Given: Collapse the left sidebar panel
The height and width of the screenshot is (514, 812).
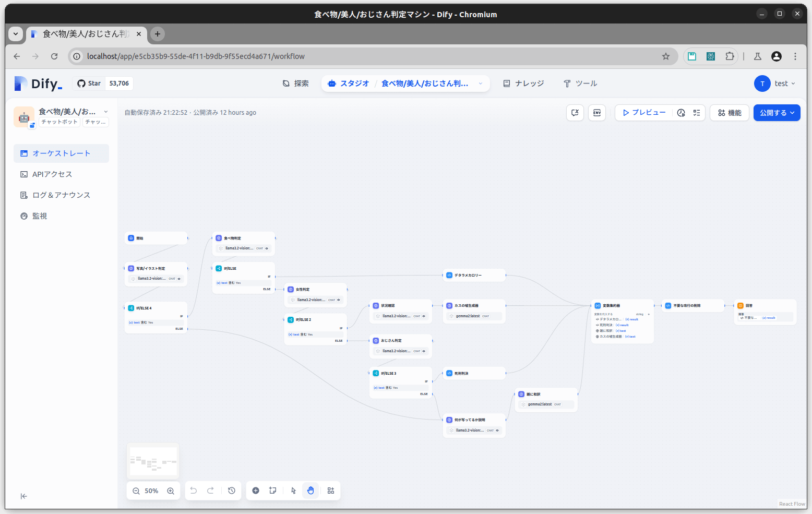Looking at the screenshot, I should point(23,496).
